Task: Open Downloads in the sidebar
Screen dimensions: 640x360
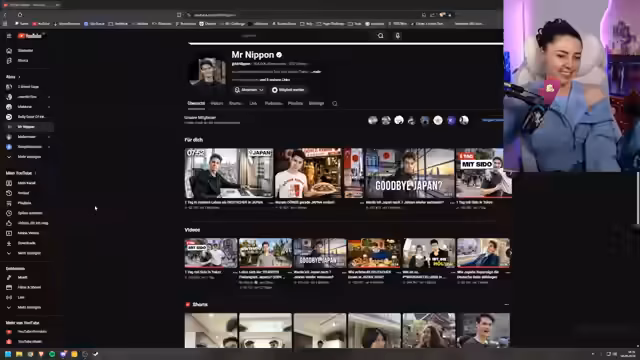Action: tap(27, 243)
